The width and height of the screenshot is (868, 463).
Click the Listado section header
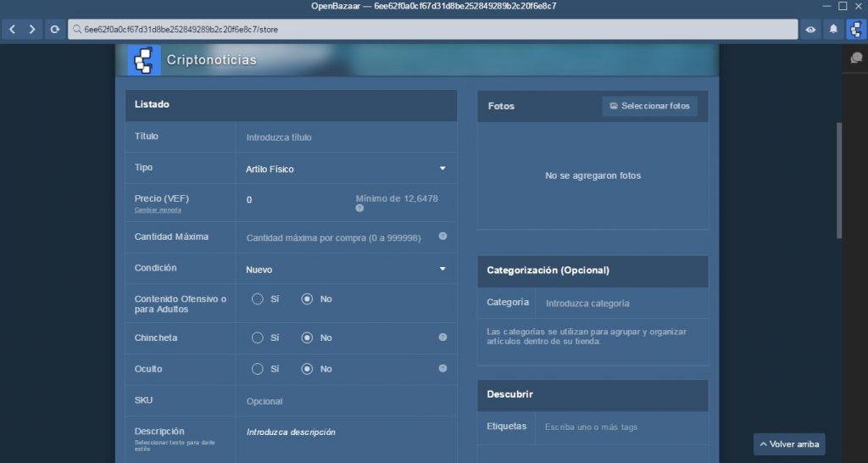tap(292, 104)
